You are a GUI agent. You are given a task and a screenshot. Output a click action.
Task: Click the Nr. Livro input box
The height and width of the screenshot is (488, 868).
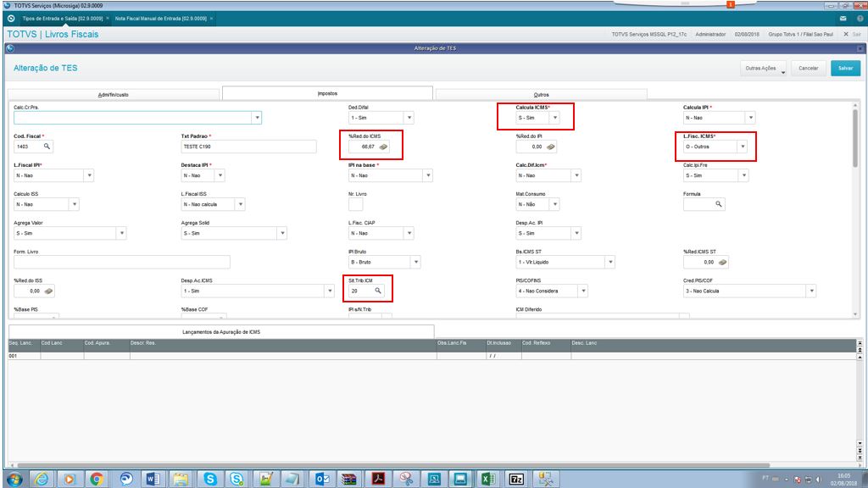(x=355, y=204)
